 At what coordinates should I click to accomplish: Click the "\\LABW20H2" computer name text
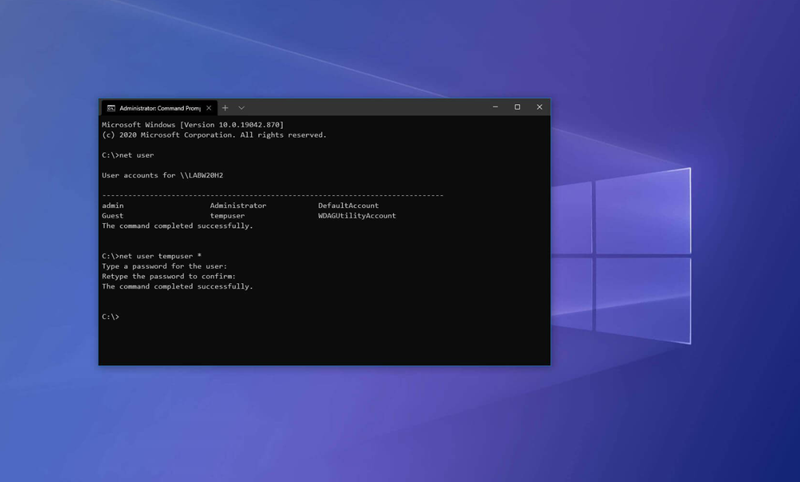pyautogui.click(x=201, y=176)
